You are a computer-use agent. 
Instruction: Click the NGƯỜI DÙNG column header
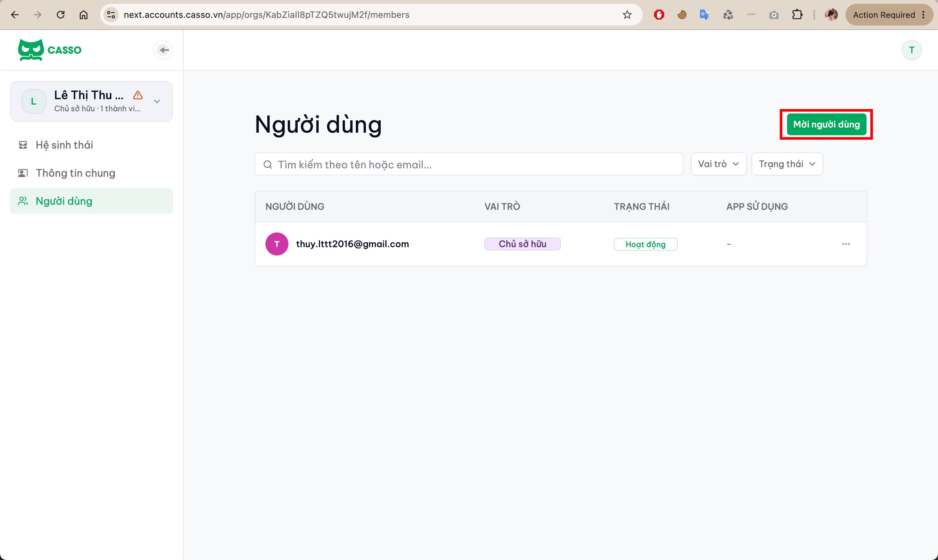click(294, 206)
